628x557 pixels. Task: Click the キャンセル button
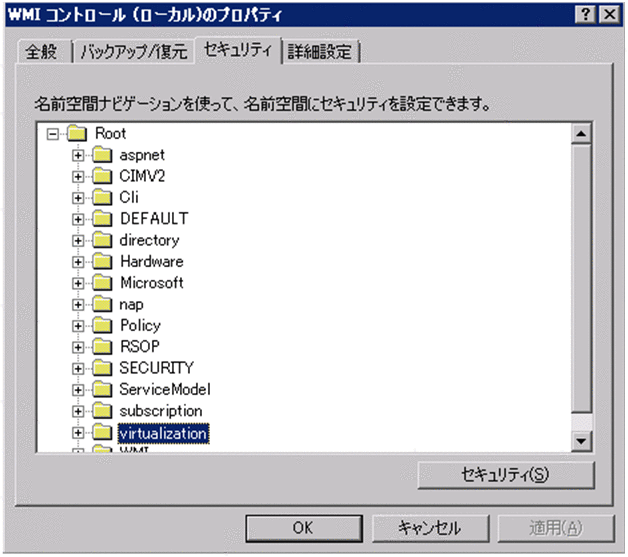pos(430,528)
